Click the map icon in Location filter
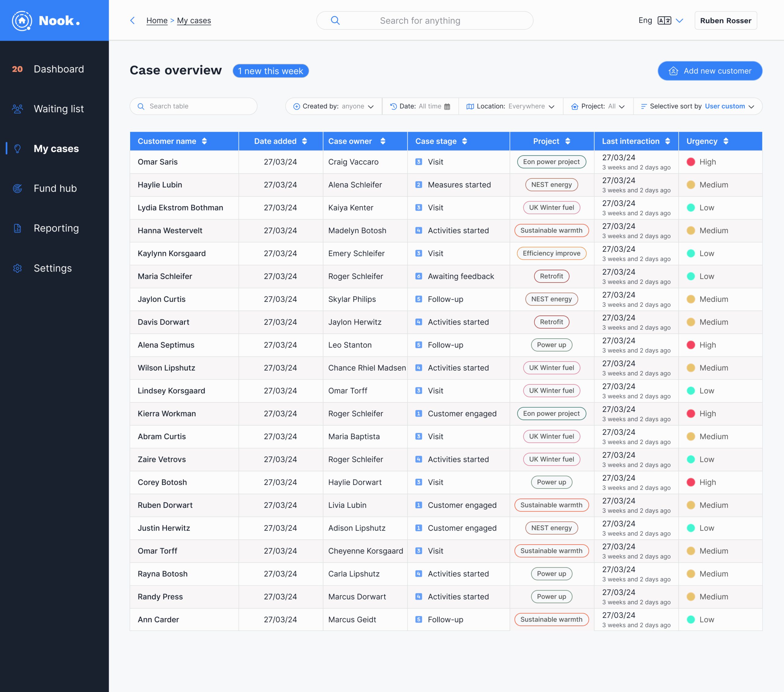Screen dimensions: 784x692 point(470,106)
